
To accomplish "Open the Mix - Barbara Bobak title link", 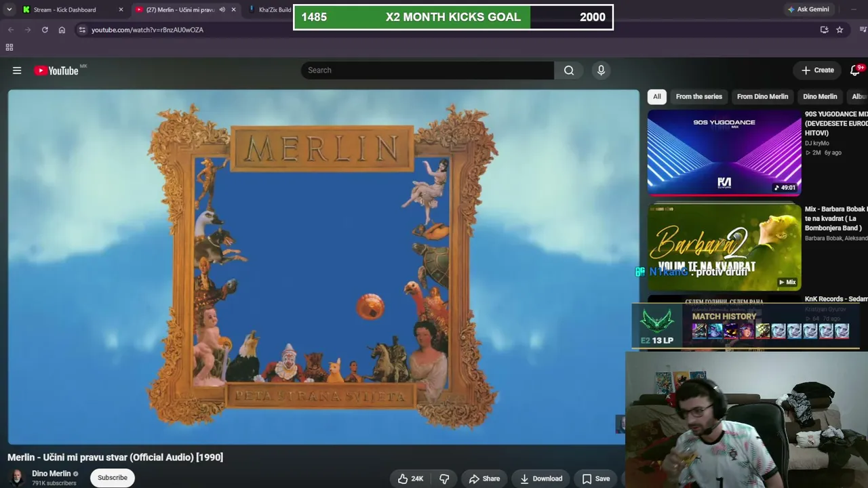I will (x=836, y=218).
